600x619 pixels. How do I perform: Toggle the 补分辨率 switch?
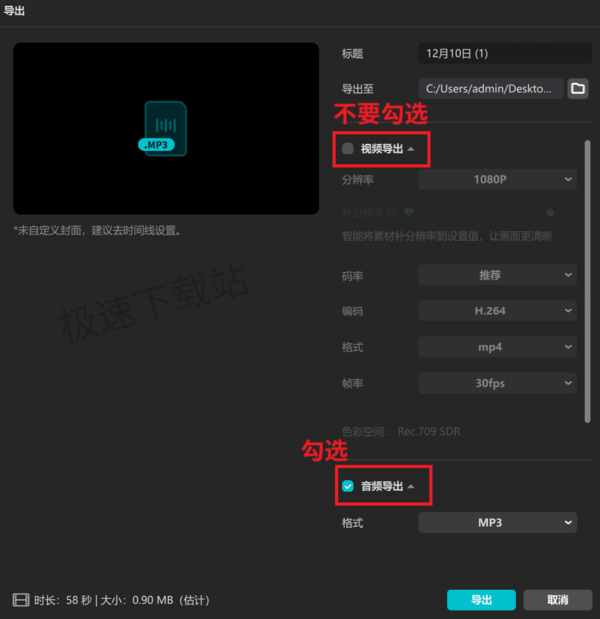point(550,213)
